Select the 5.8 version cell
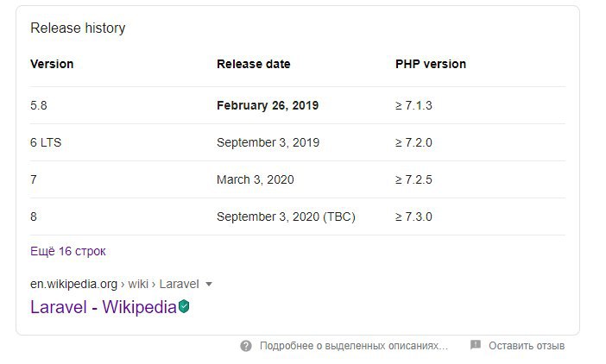This screenshot has width=606, height=364. tap(39, 105)
